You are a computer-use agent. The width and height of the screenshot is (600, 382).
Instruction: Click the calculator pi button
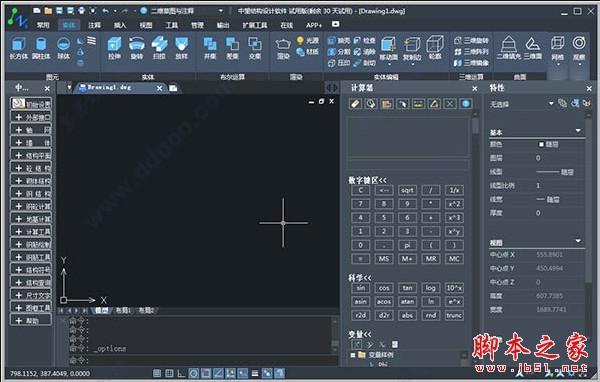[x=407, y=245]
